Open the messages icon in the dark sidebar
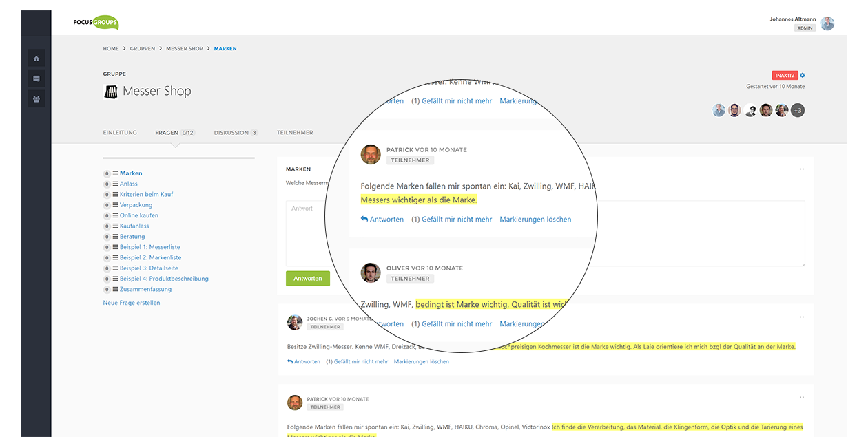The height and width of the screenshot is (448, 868). pyautogui.click(x=37, y=78)
